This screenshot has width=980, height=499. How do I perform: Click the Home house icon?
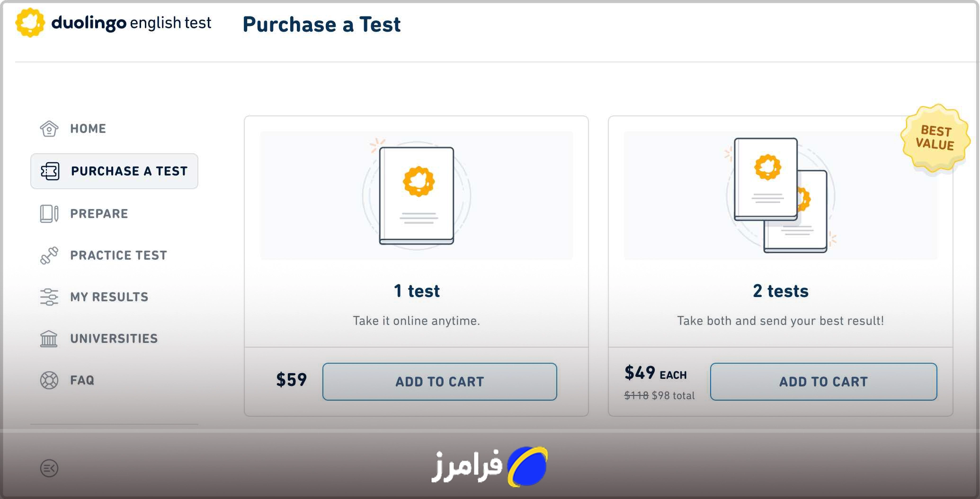49,129
